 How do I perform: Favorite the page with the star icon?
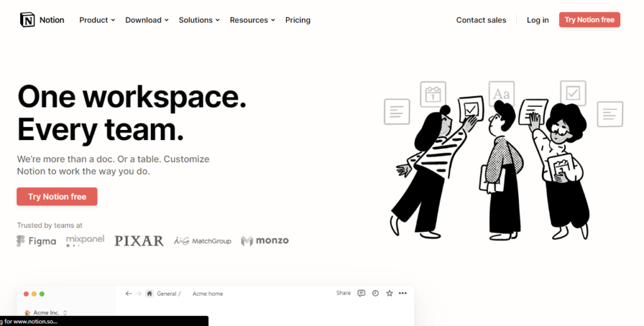click(389, 293)
